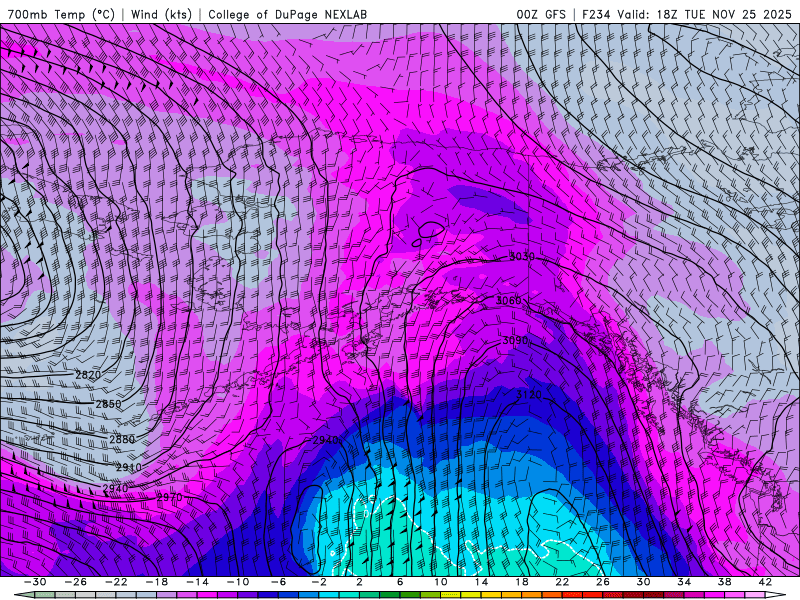Pick the 26 colorbar tick label

[x=603, y=582]
